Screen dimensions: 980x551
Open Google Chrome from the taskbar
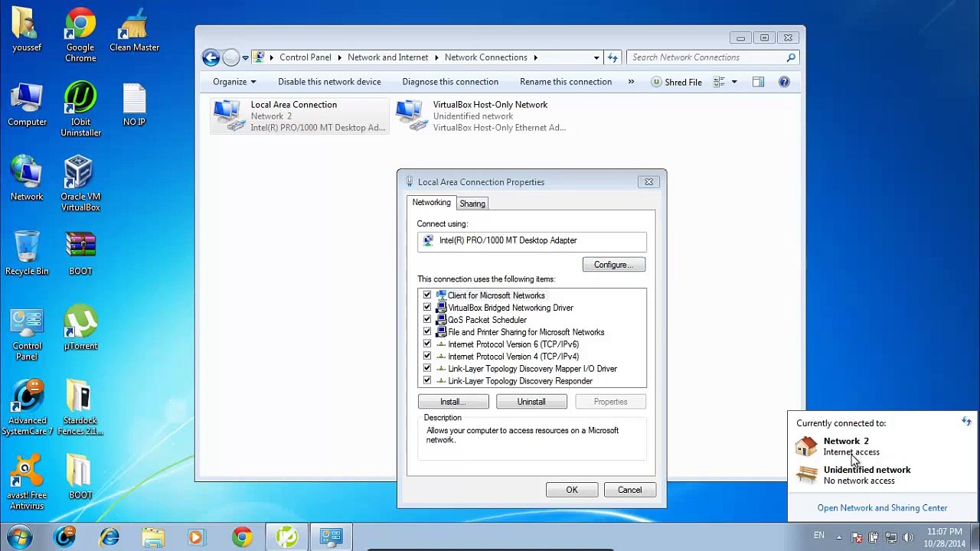[242, 536]
